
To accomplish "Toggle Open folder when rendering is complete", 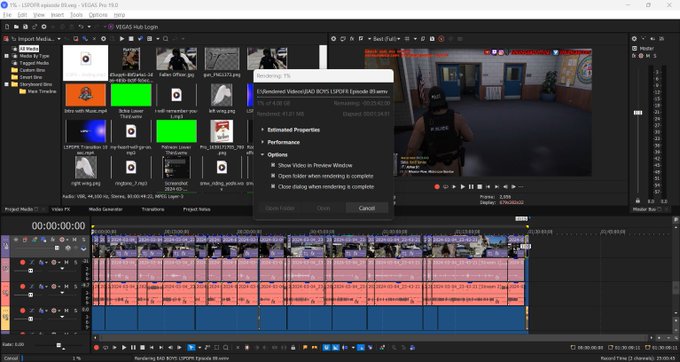I will point(273,176).
